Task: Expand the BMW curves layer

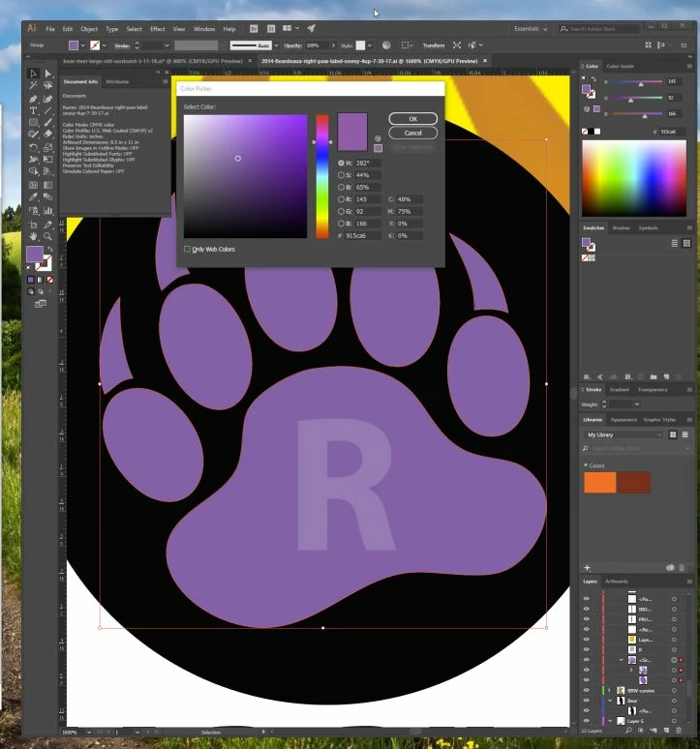Action: click(609, 690)
